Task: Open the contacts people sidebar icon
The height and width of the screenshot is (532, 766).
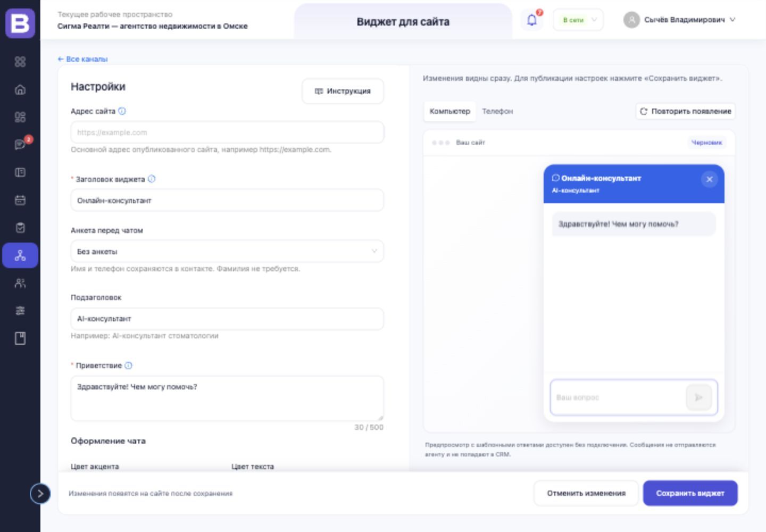Action: pos(20,283)
